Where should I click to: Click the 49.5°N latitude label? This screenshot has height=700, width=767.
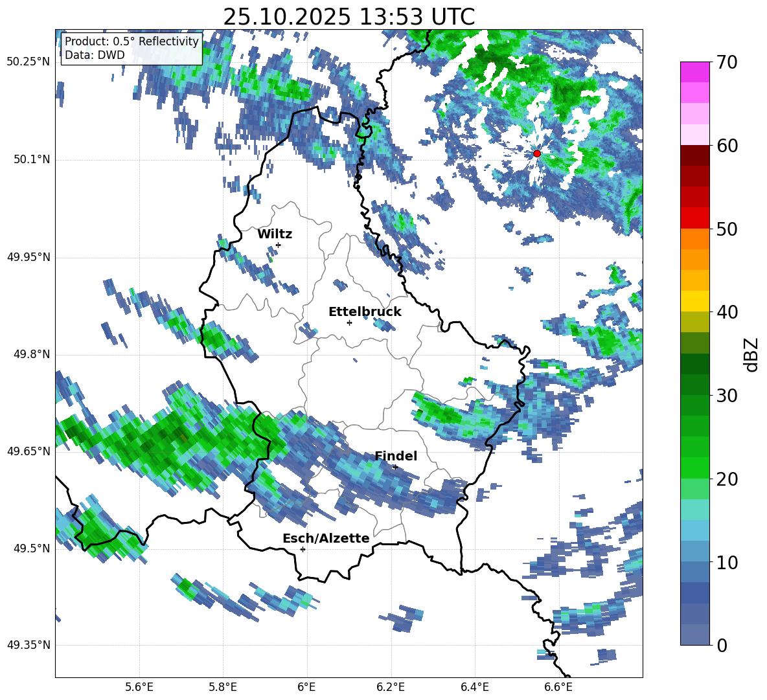point(32,548)
